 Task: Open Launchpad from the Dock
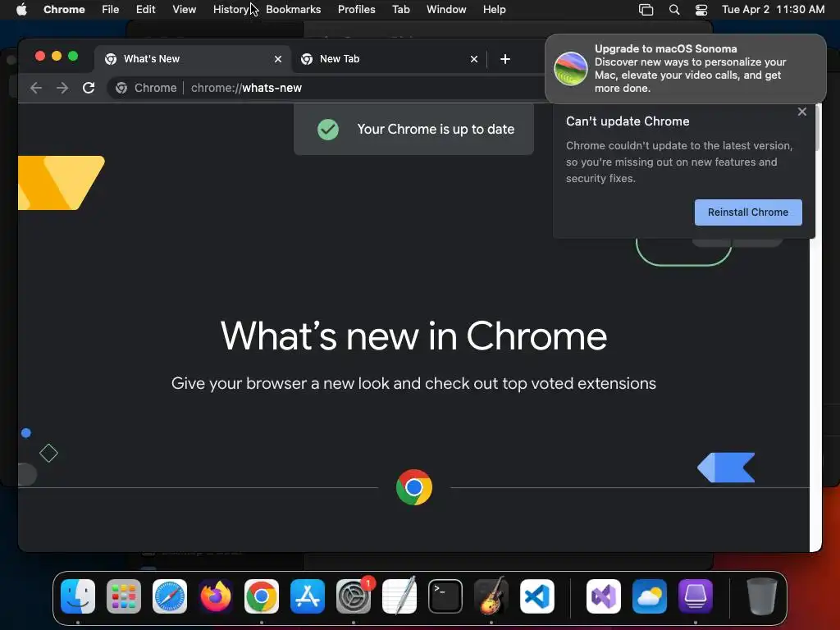(x=124, y=596)
